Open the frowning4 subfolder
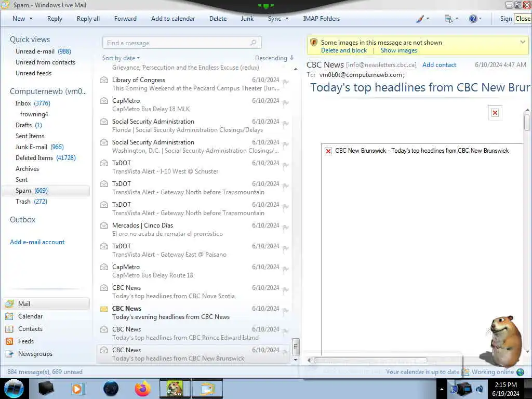This screenshot has height=399, width=532. [34, 114]
